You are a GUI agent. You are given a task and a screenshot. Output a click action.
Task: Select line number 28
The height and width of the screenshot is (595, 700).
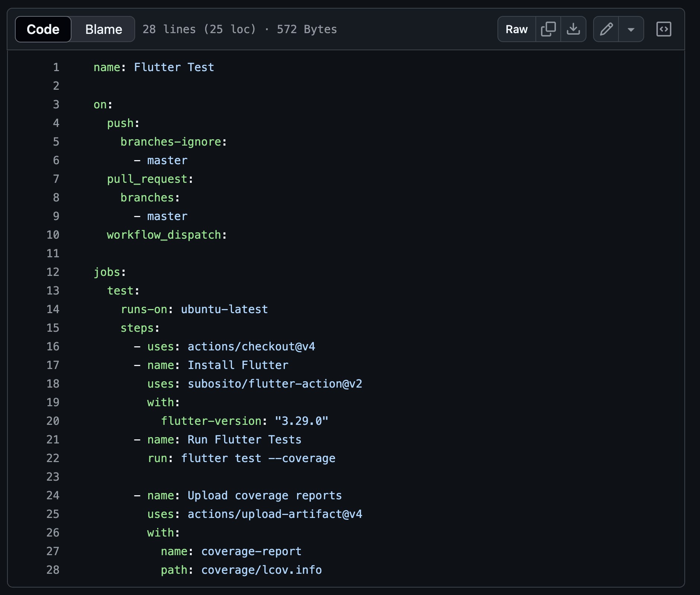pos(53,570)
